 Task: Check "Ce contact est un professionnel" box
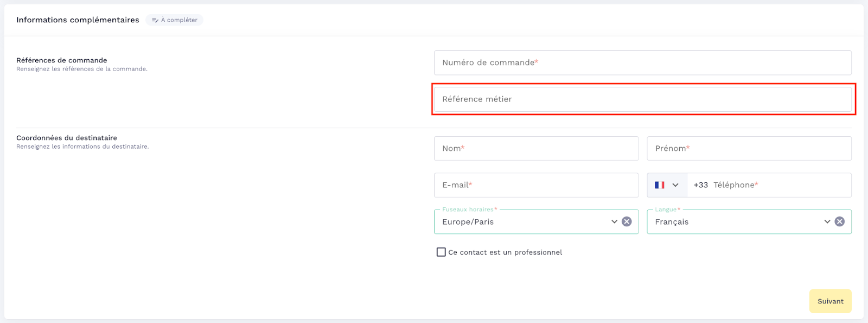pyautogui.click(x=441, y=252)
